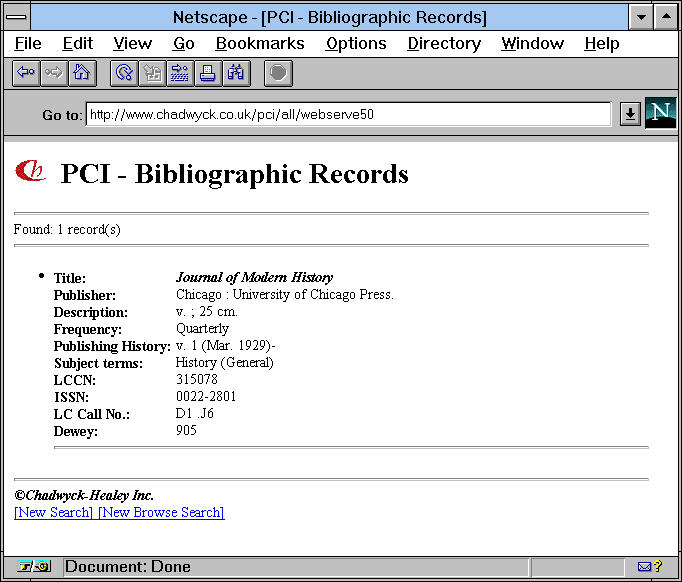682x582 pixels.
Task: Open the Home page toolbar icon
Action: (82, 73)
